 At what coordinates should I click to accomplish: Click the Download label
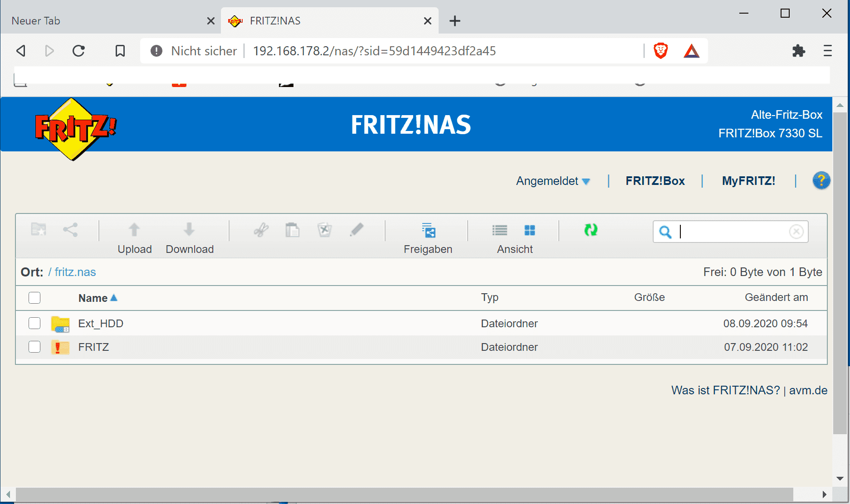190,249
